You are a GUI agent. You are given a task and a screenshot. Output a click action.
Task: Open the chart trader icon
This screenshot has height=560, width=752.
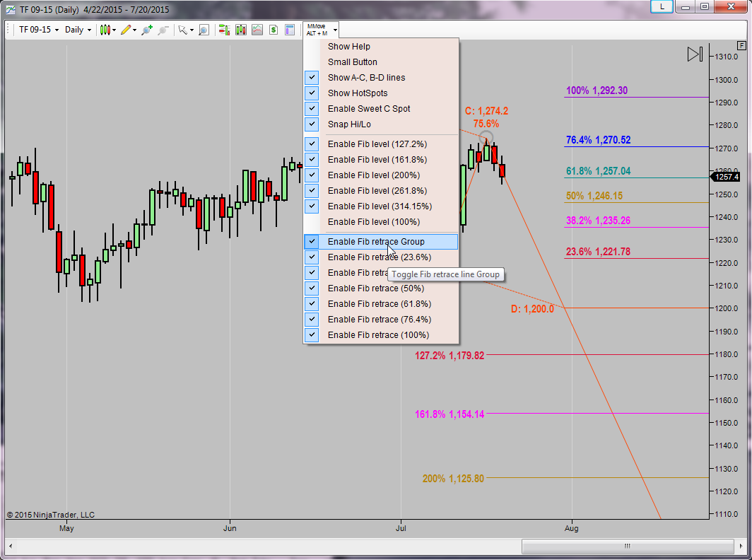(224, 30)
